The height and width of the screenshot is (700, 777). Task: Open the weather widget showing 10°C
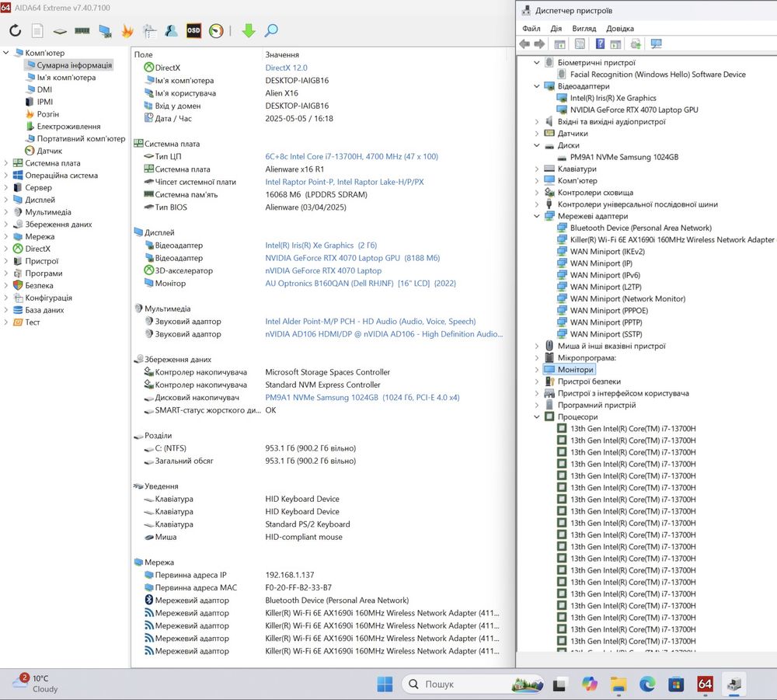[x=36, y=684]
